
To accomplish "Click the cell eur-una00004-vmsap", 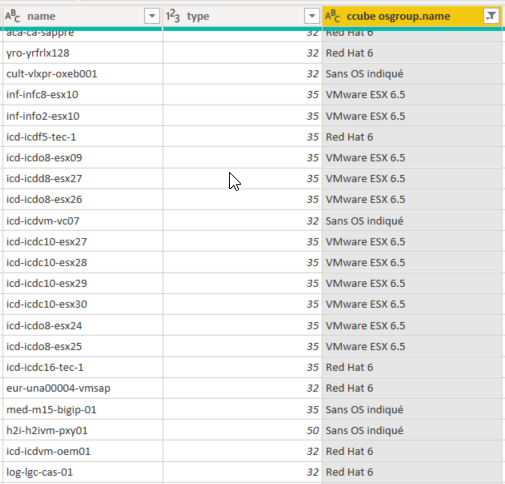I will point(82,388).
